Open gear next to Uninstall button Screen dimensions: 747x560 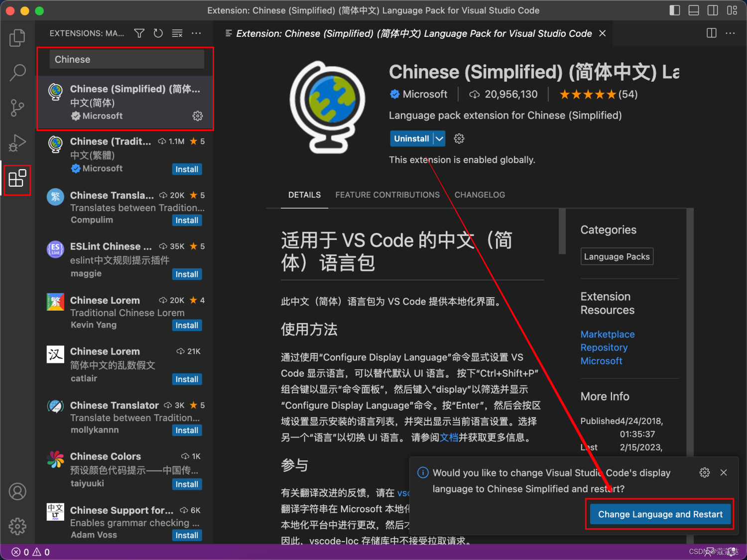point(459,138)
